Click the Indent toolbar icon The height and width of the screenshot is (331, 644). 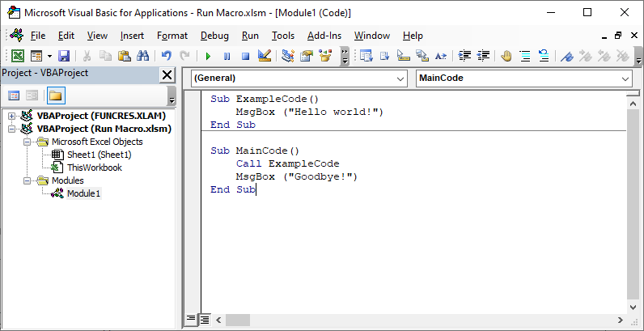464,56
